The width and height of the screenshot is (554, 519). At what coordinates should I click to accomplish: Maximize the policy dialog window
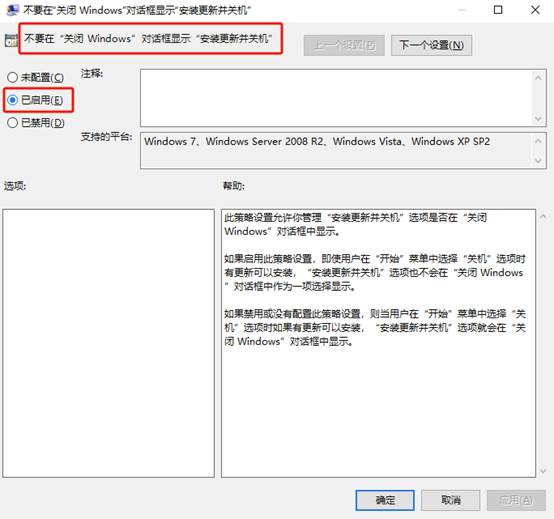click(498, 10)
